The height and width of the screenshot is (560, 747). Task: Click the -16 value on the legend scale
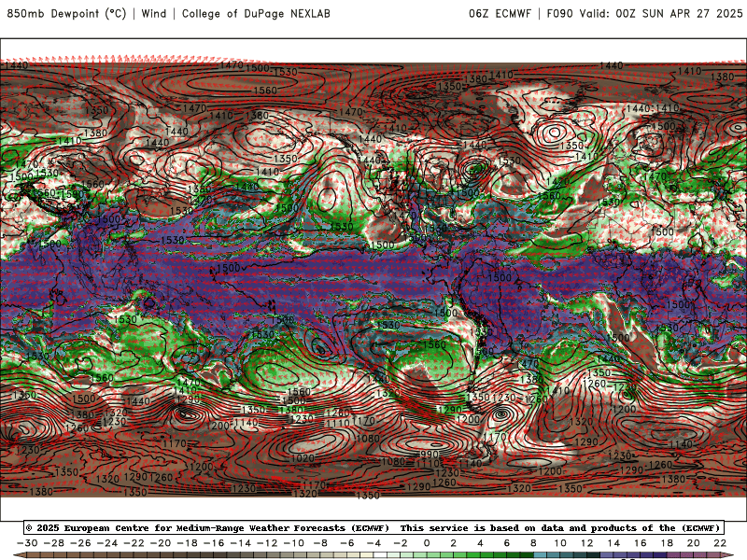(214, 543)
